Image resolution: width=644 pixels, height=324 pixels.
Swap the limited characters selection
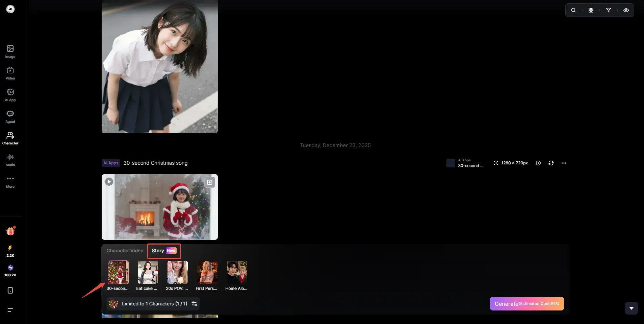(x=195, y=304)
